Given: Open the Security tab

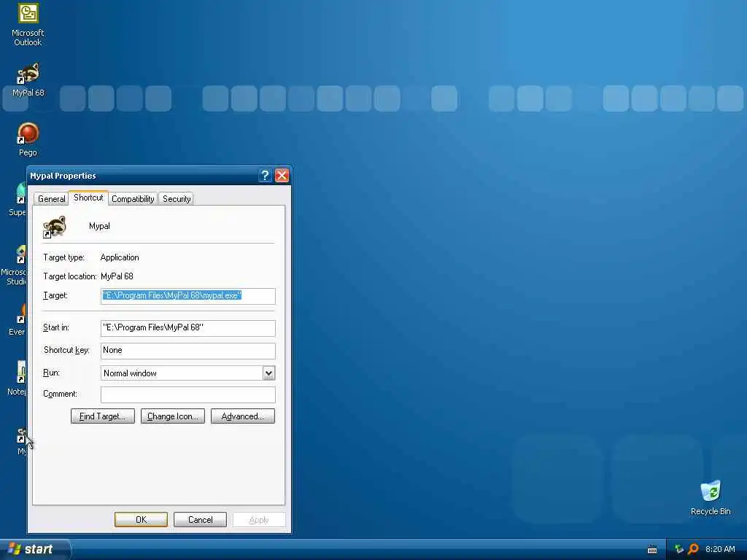Looking at the screenshot, I should point(177,199).
